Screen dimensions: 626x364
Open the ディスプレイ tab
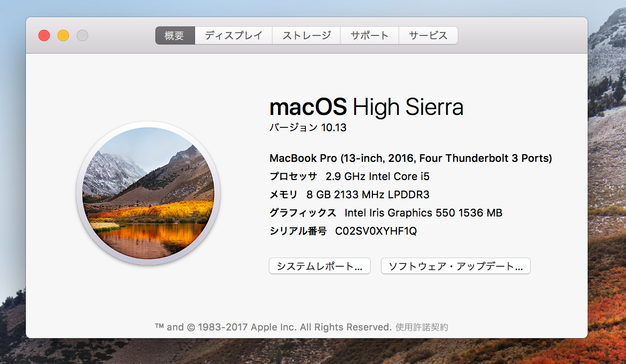tap(233, 35)
